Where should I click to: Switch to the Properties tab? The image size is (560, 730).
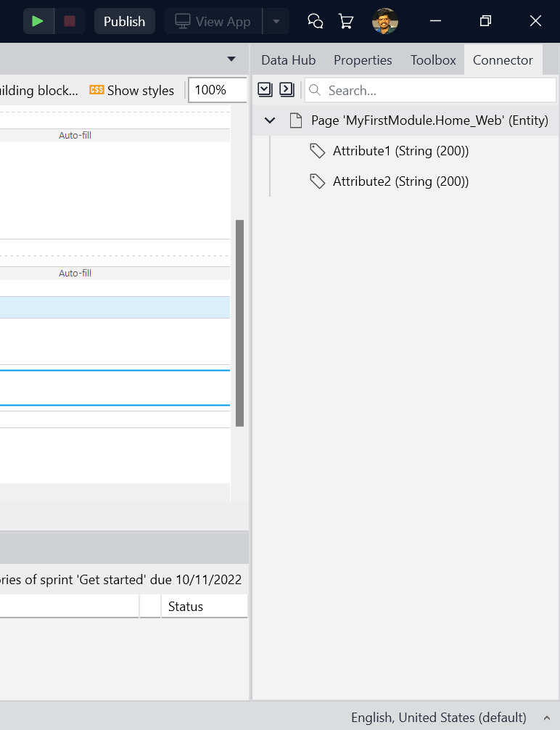tap(363, 60)
